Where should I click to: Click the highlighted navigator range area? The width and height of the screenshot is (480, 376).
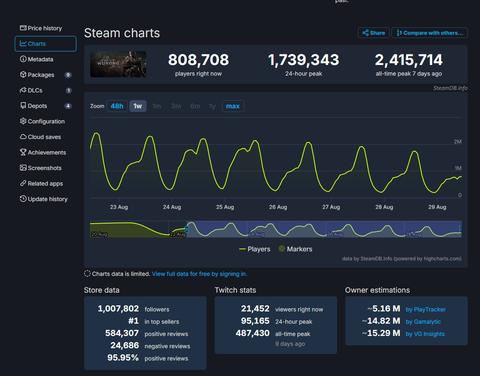pyautogui.click(x=324, y=229)
